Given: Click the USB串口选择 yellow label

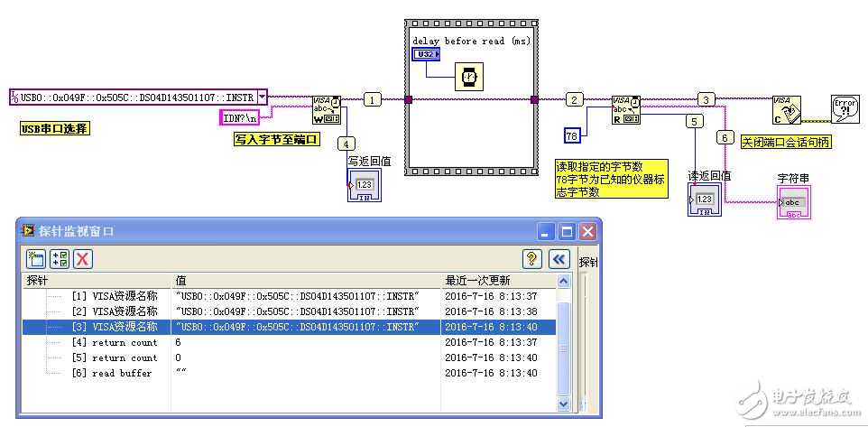Looking at the screenshot, I should pyautogui.click(x=55, y=129).
